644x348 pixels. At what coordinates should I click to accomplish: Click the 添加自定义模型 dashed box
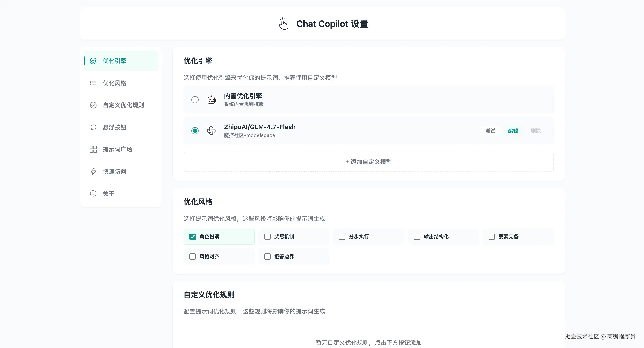coord(369,162)
